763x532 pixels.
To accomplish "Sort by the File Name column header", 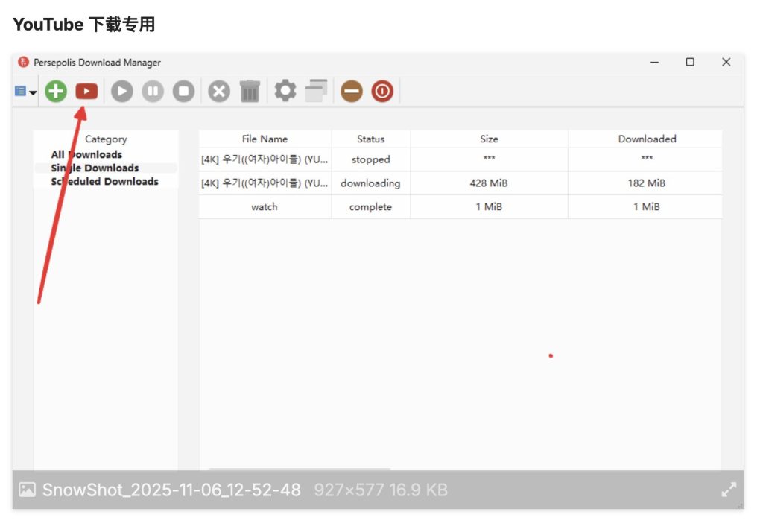I will [x=265, y=139].
